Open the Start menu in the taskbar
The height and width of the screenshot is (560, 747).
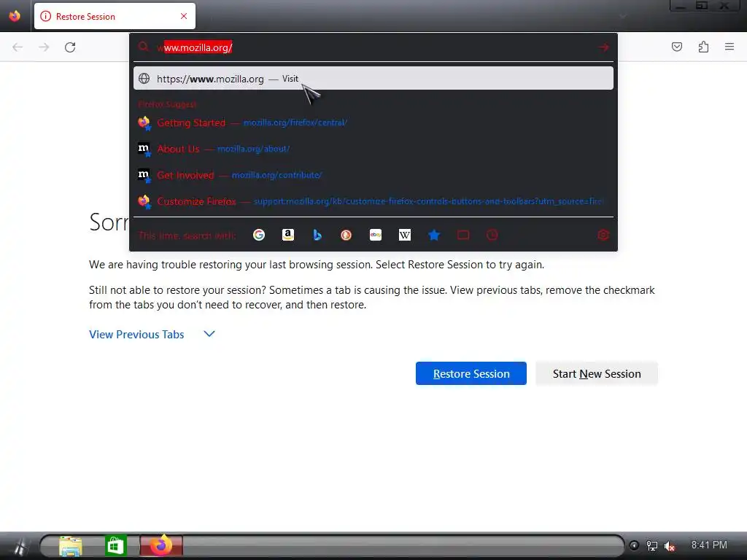pyautogui.click(x=19, y=546)
